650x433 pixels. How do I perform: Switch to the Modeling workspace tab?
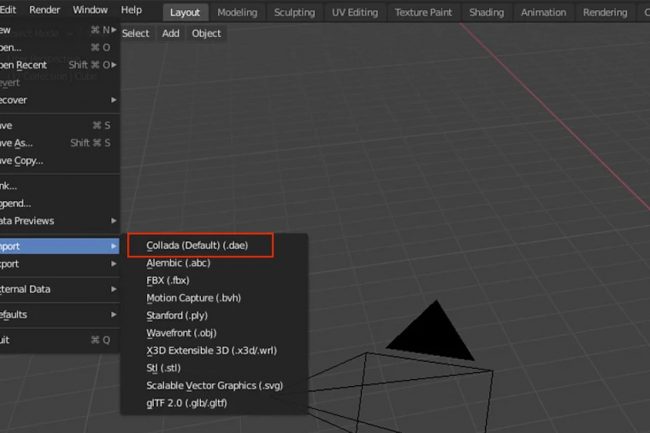pos(237,13)
